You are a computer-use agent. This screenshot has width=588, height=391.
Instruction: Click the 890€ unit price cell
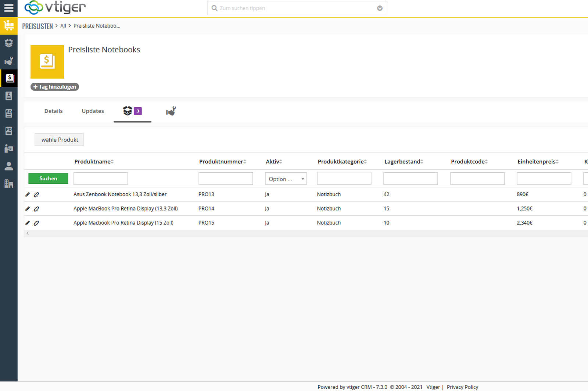(522, 194)
